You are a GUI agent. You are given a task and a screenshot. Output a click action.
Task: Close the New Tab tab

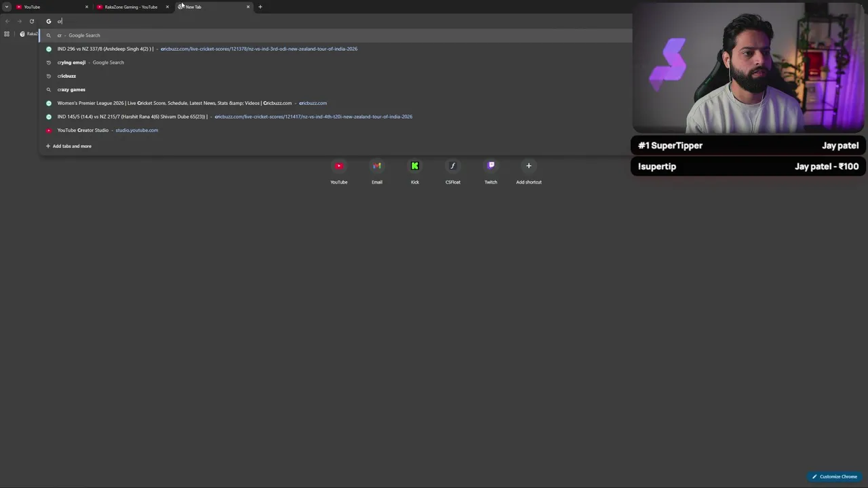click(248, 7)
